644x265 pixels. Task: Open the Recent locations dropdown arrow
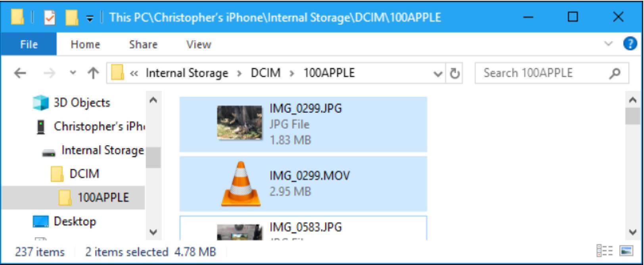(x=73, y=73)
